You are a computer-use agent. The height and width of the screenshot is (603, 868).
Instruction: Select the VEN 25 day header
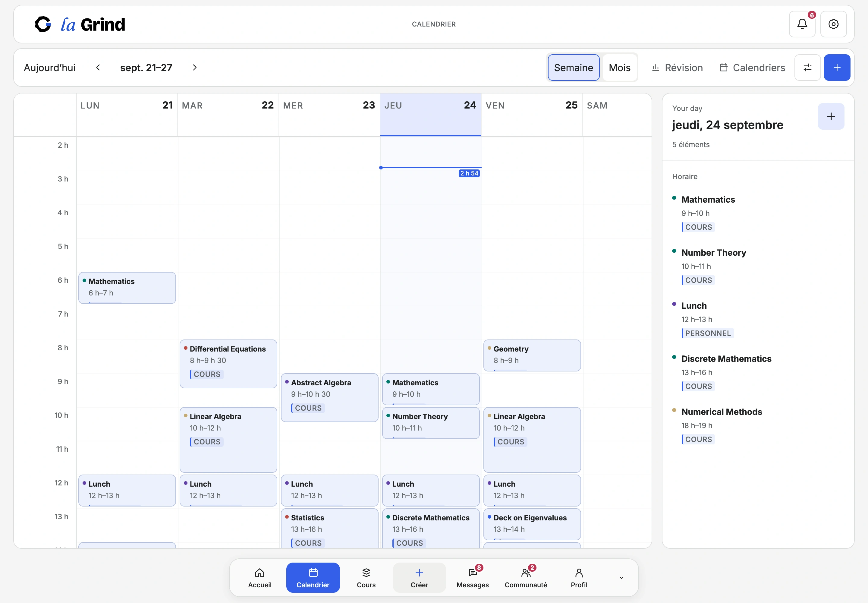click(x=532, y=115)
